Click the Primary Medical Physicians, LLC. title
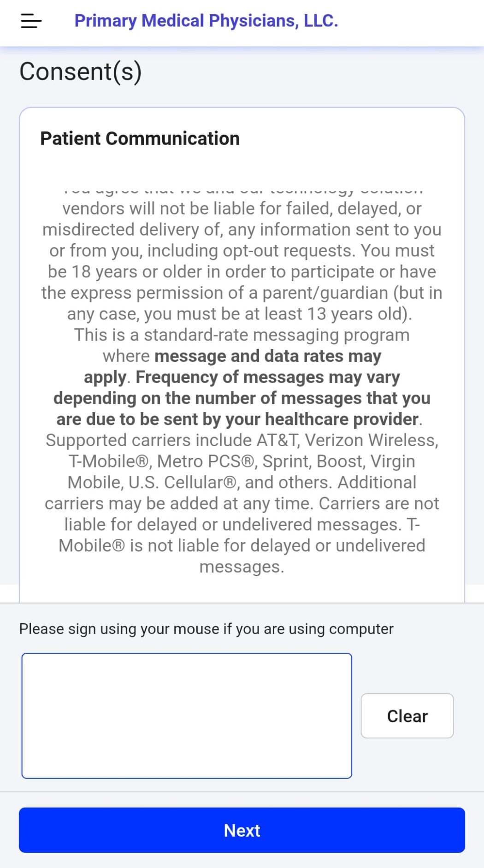Screen dimensions: 484x868 coord(206,21)
